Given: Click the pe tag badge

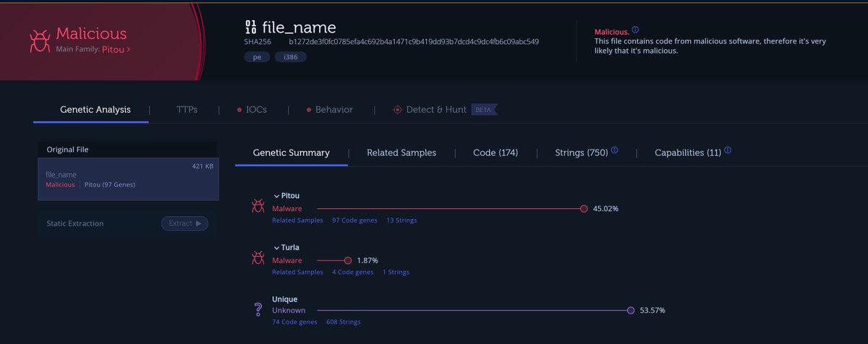Looking at the screenshot, I should tap(256, 56).
